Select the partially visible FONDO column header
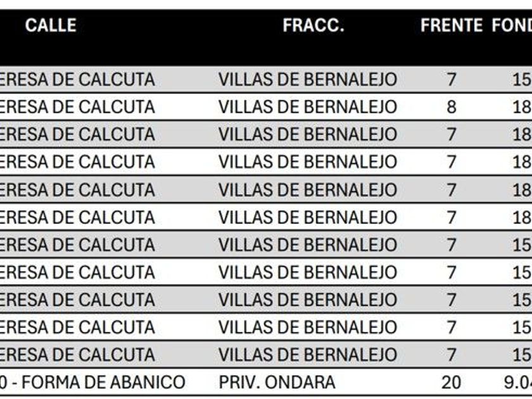Screen dimensions: 532x399 (x=512, y=25)
